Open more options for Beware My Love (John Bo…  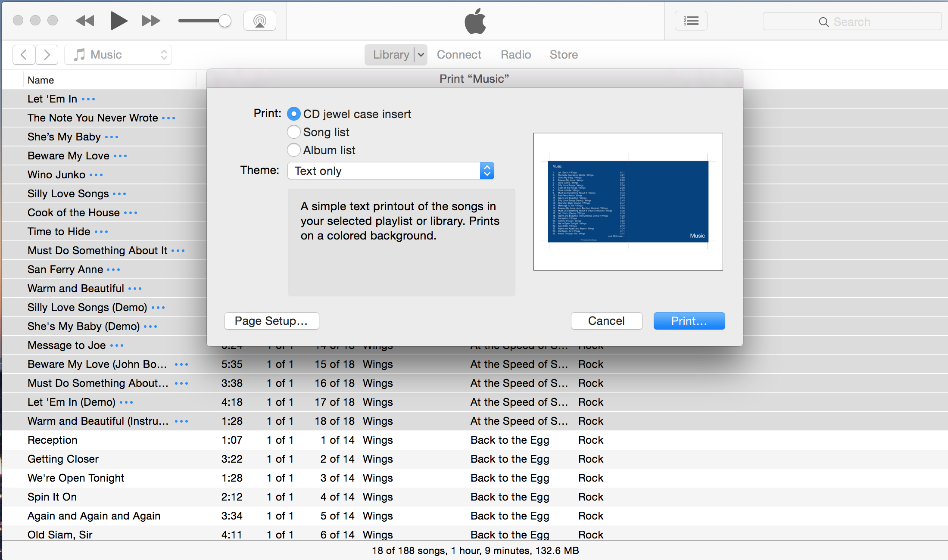click(x=181, y=364)
